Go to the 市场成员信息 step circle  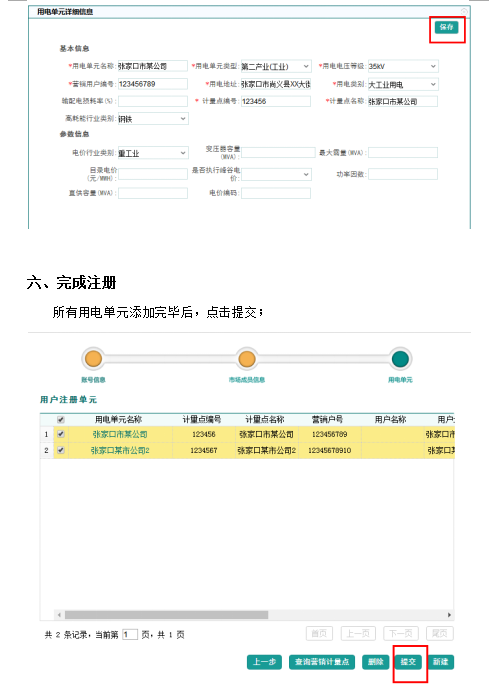point(247,359)
